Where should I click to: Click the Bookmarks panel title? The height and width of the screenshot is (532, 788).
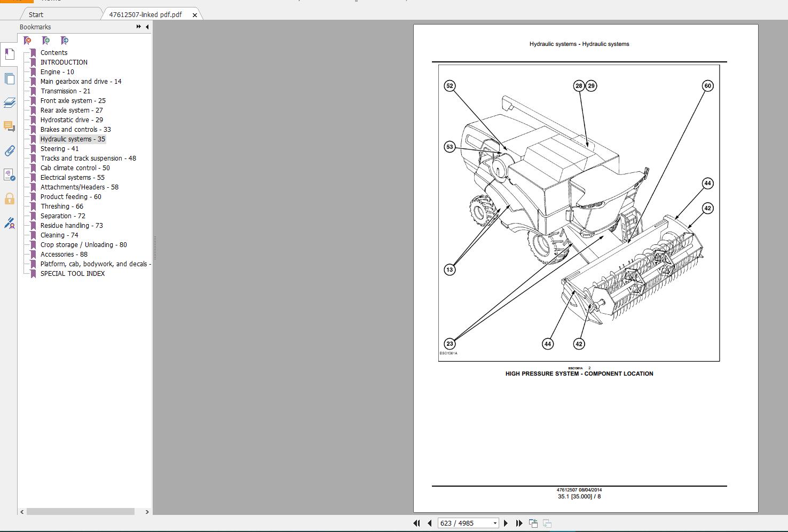(x=35, y=27)
